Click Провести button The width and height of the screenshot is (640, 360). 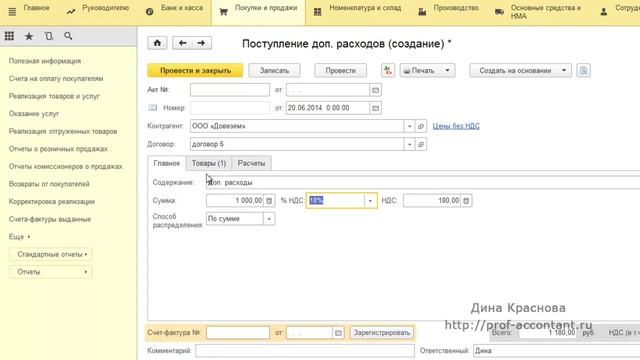340,70
